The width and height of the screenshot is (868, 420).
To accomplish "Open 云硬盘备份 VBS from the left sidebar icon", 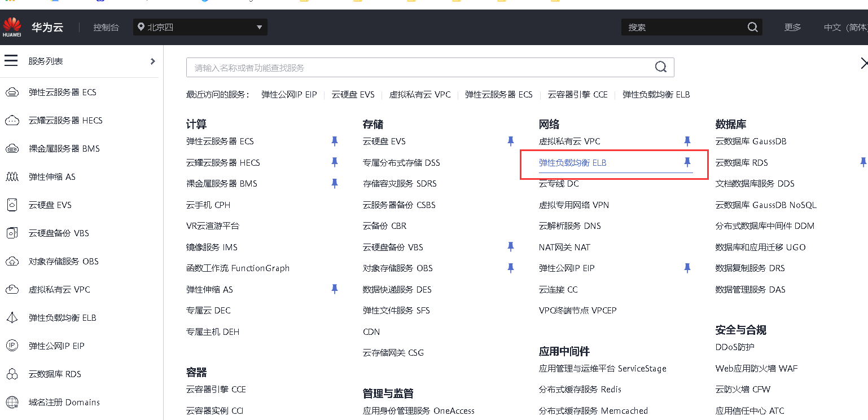I will click(x=12, y=233).
